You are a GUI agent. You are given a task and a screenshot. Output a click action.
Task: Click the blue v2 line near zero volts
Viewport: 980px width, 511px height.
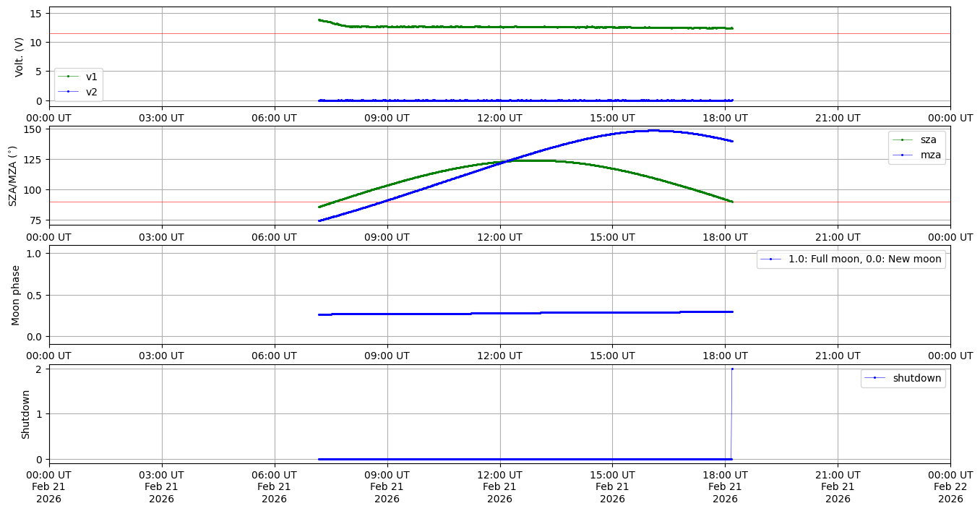coord(506,100)
